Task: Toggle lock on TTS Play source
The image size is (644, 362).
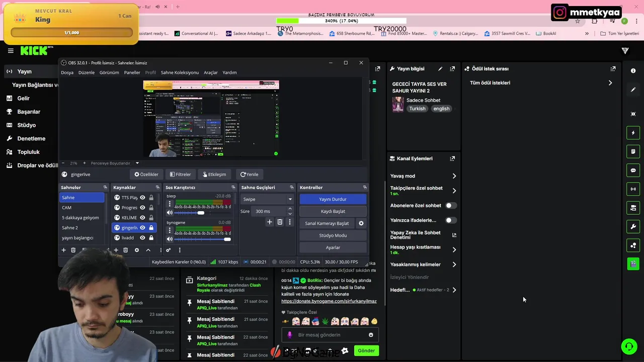Action: [151, 198]
